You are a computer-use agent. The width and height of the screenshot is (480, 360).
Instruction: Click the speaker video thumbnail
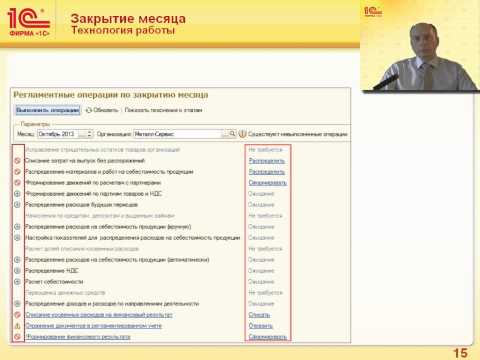click(x=420, y=45)
